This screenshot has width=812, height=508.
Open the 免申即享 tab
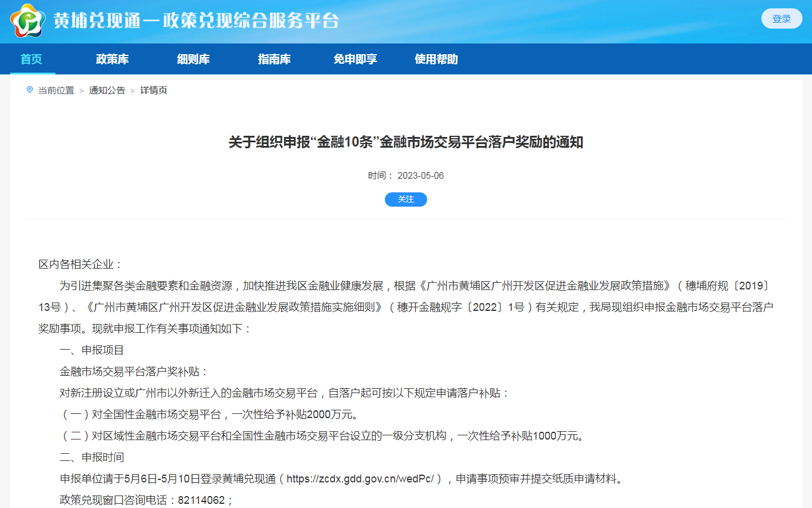coord(355,59)
